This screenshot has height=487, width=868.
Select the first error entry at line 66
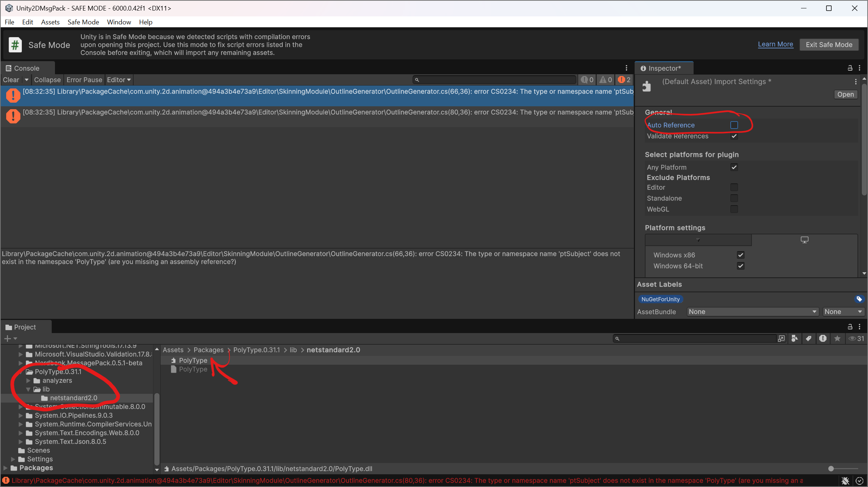pyautogui.click(x=317, y=95)
